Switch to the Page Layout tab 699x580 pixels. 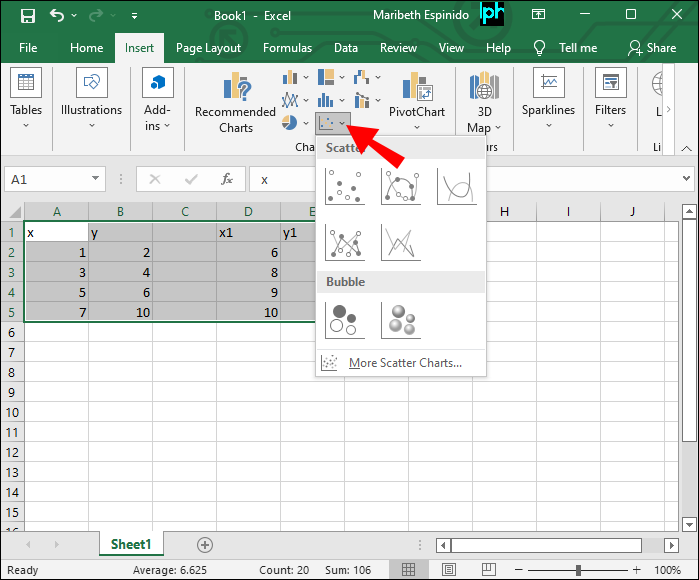click(x=208, y=48)
